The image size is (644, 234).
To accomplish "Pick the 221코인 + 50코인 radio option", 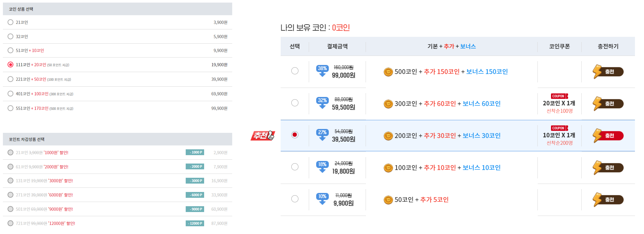I will click(x=10, y=79).
